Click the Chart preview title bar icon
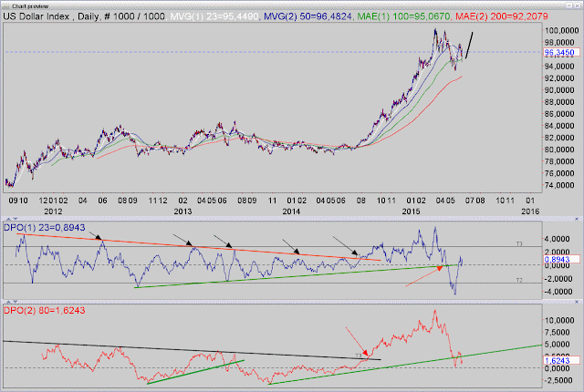Viewport: 584px width, 392px height. pyautogui.click(x=6, y=6)
